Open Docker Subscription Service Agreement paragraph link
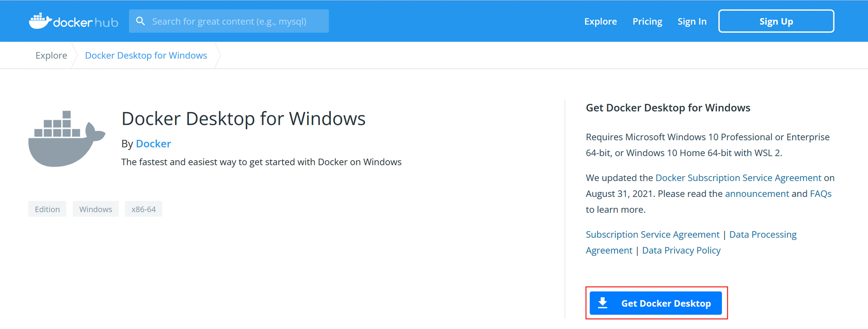The image size is (868, 329). click(x=739, y=178)
